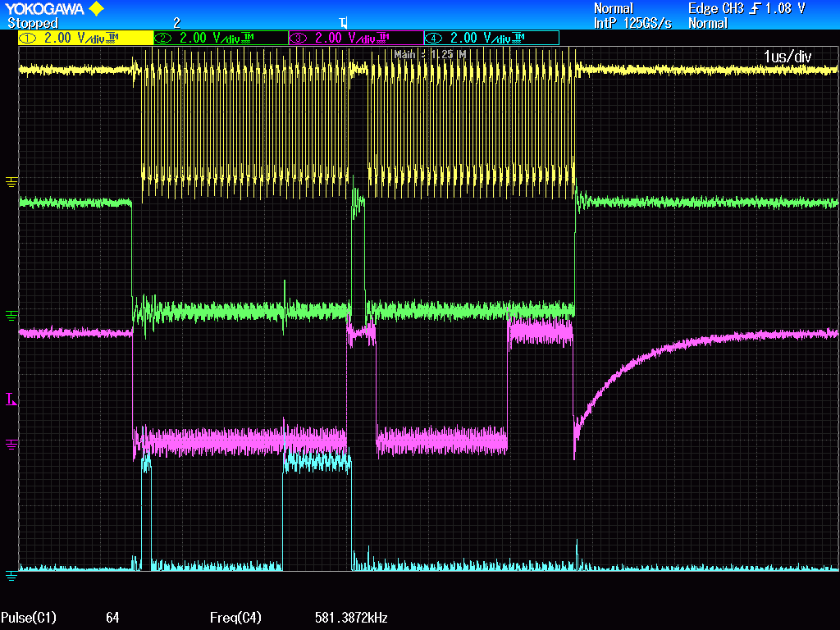The height and width of the screenshot is (630, 840).
Task: Click the 'Pulse(C1)' measurement label
Action: click(29, 618)
